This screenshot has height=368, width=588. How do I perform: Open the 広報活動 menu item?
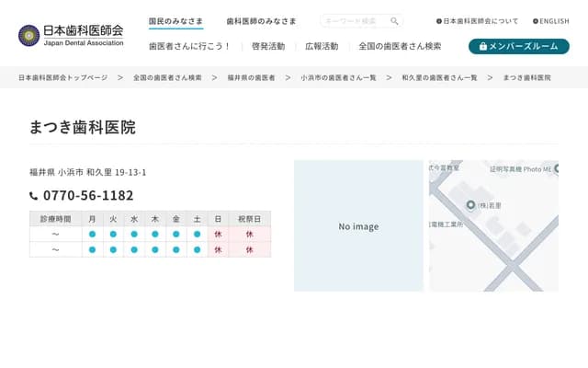(321, 46)
